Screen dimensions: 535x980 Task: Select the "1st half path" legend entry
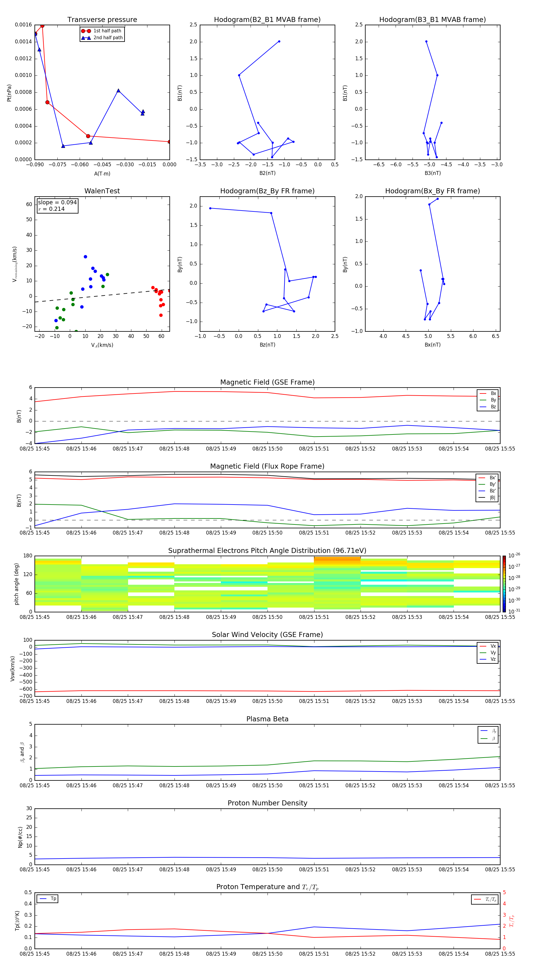(x=102, y=31)
